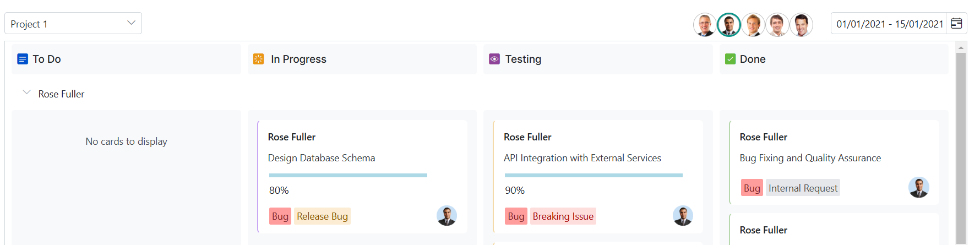
Task: Click the board's vertical scrollbar up arrow
Action: pyautogui.click(x=961, y=48)
